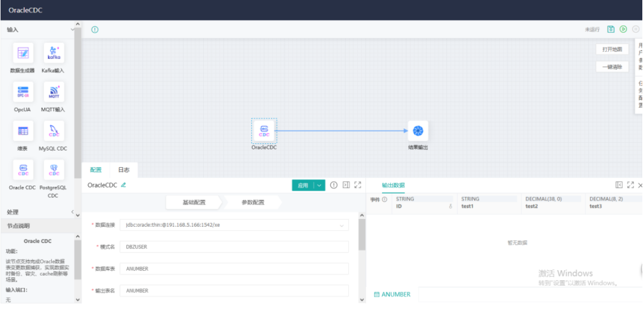Collapse the configuration panel sideways
This screenshot has width=644, height=309.
click(345, 185)
